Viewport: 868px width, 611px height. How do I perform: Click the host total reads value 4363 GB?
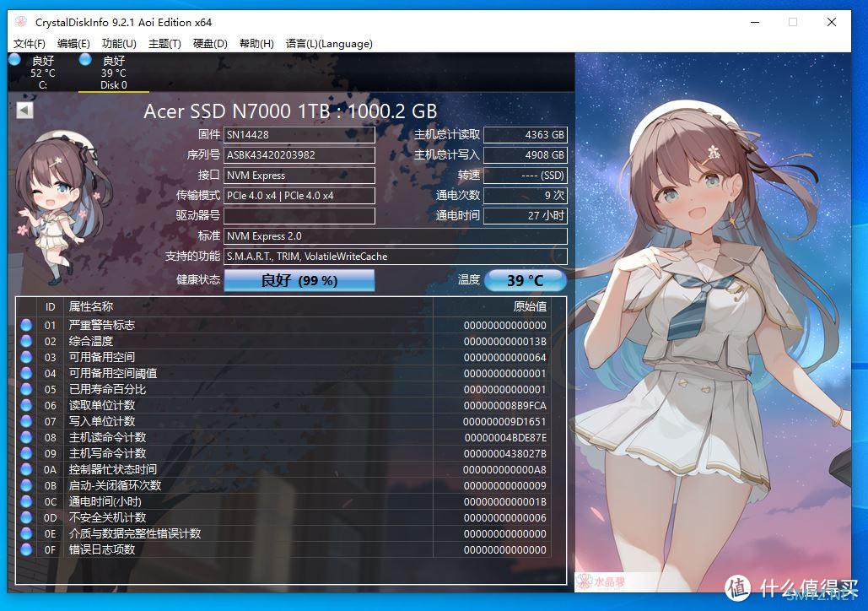[x=526, y=135]
